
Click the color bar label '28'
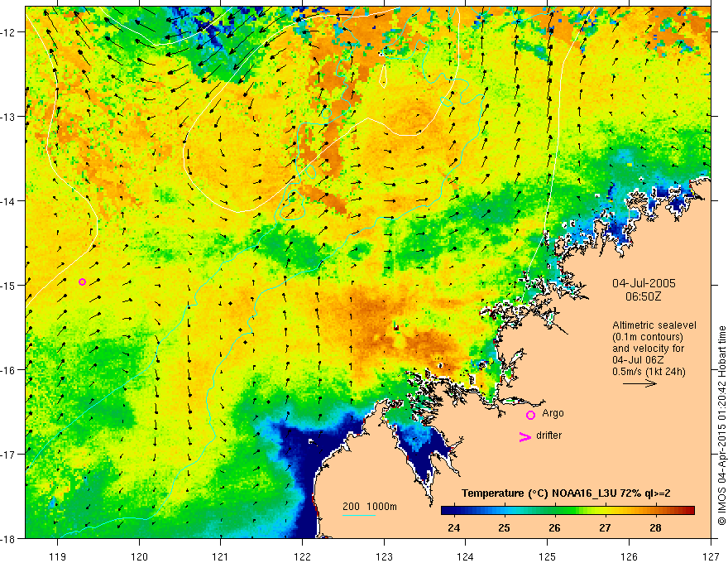[x=655, y=527]
